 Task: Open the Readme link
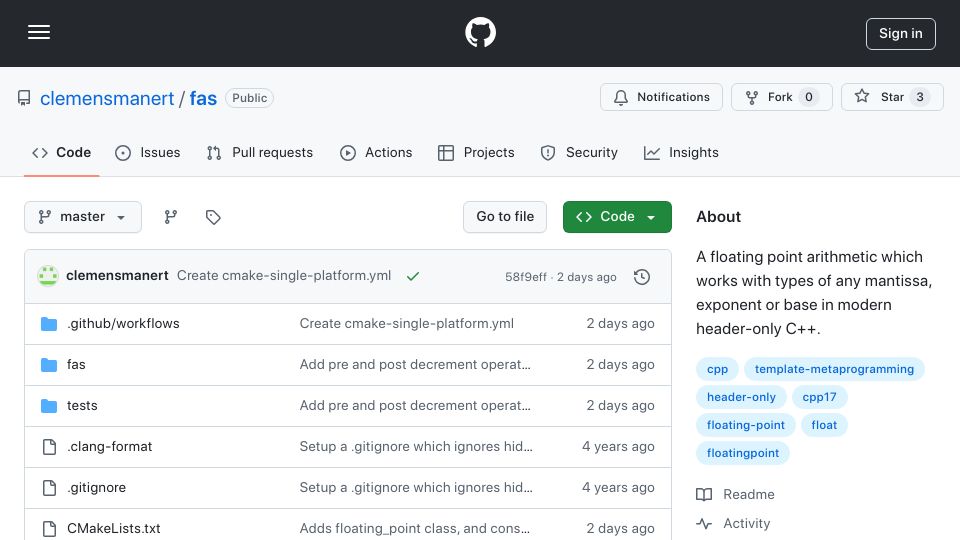(735, 494)
